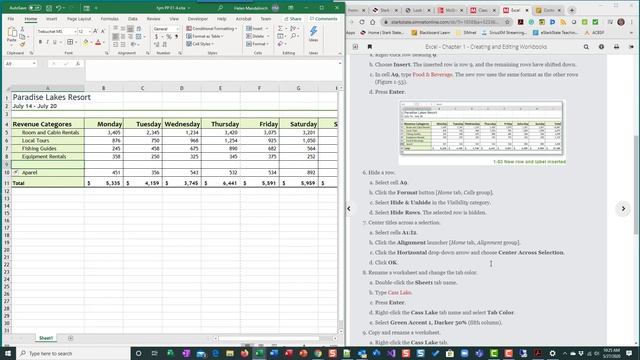
Task: Toggle Bold formatting
Action: coord(40,42)
